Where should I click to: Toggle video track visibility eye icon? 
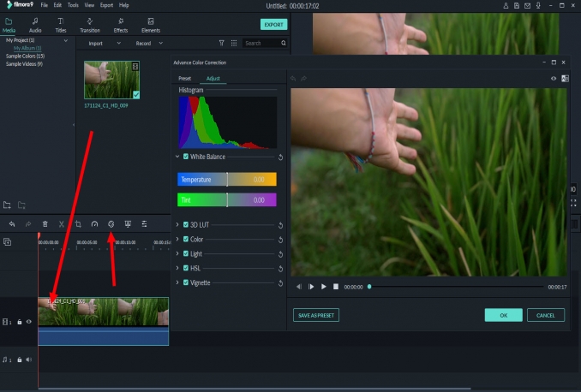(29, 322)
